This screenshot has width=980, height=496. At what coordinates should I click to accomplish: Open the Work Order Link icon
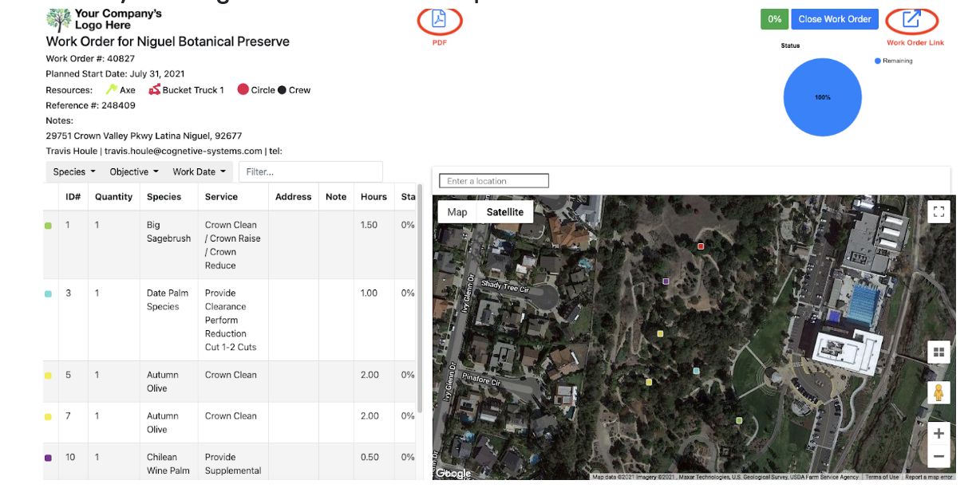click(x=911, y=19)
